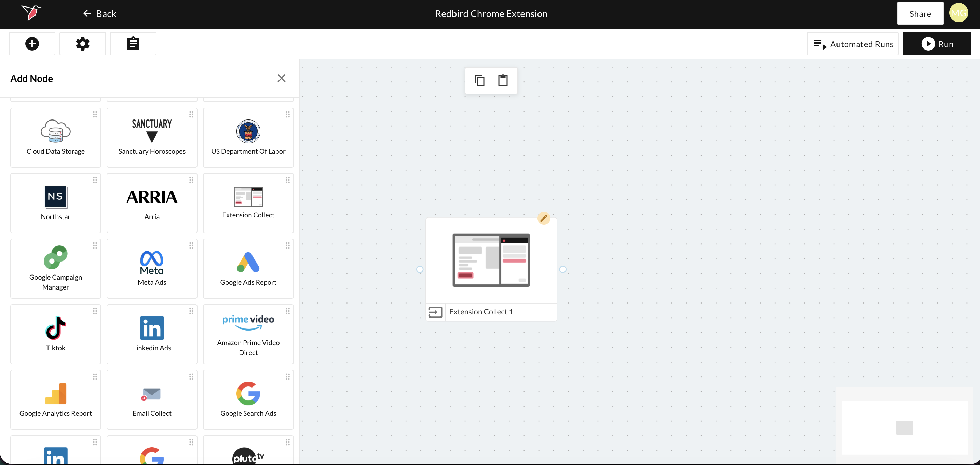Image resolution: width=980 pixels, height=465 pixels.
Task: Choose the Google Analytics Report node
Action: click(56, 399)
